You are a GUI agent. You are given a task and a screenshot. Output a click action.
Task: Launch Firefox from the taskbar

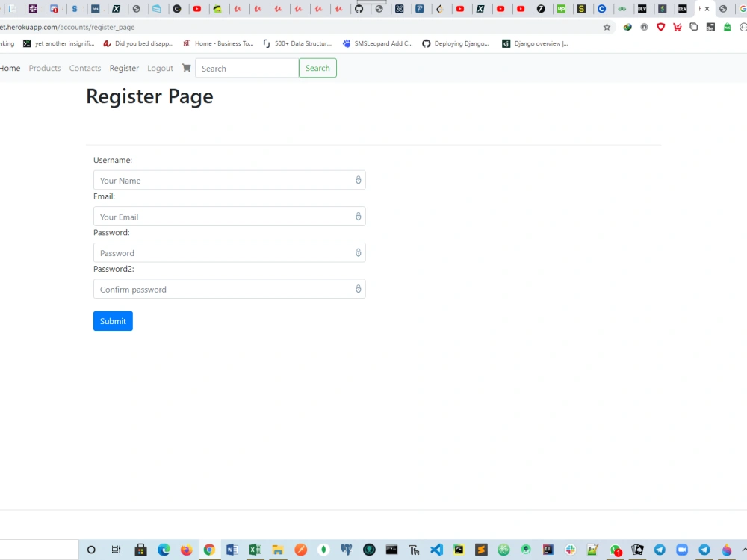[186, 550]
